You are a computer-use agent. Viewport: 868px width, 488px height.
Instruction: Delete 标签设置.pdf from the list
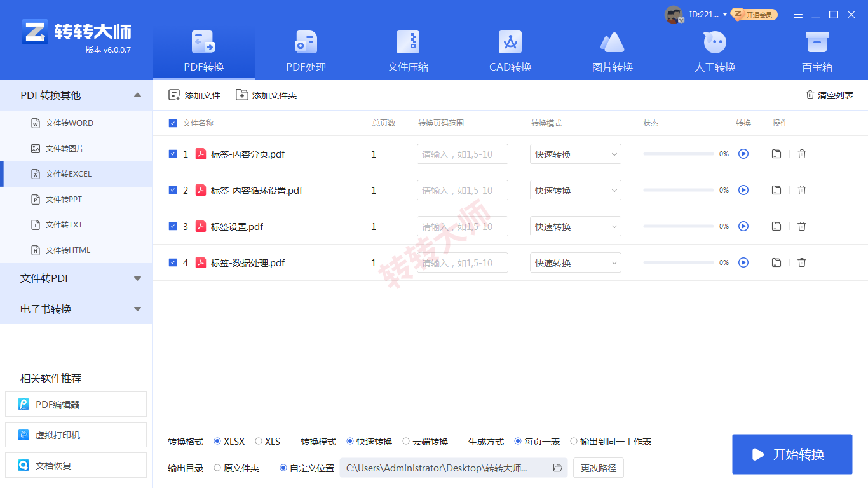(x=802, y=226)
